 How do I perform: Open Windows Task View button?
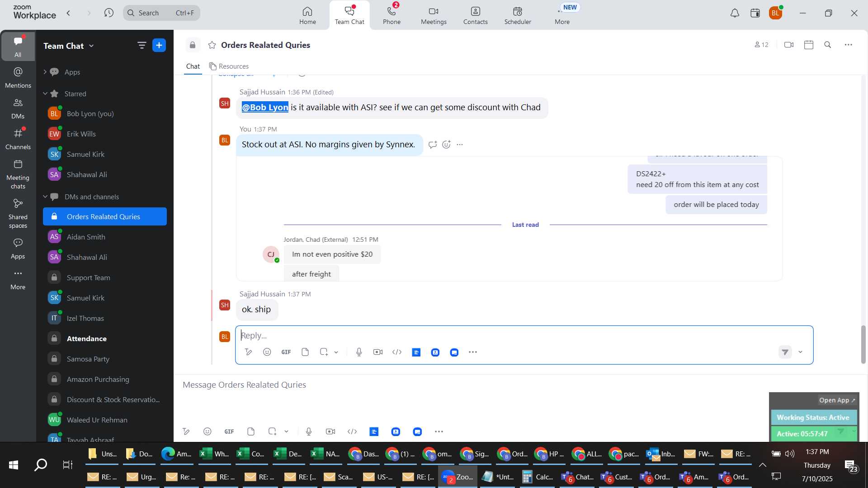pos(68,465)
